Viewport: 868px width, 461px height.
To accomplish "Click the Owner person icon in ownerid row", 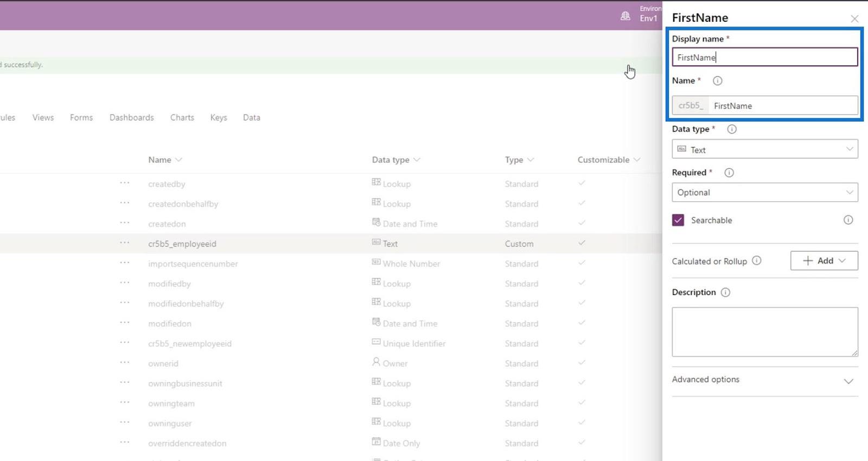I will pyautogui.click(x=376, y=362).
